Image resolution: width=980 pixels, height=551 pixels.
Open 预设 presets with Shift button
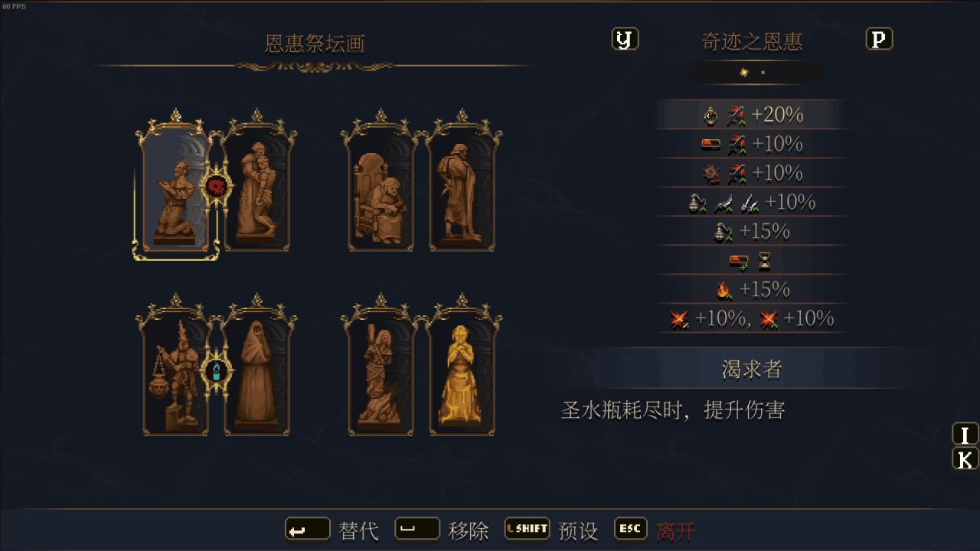[x=552, y=530]
